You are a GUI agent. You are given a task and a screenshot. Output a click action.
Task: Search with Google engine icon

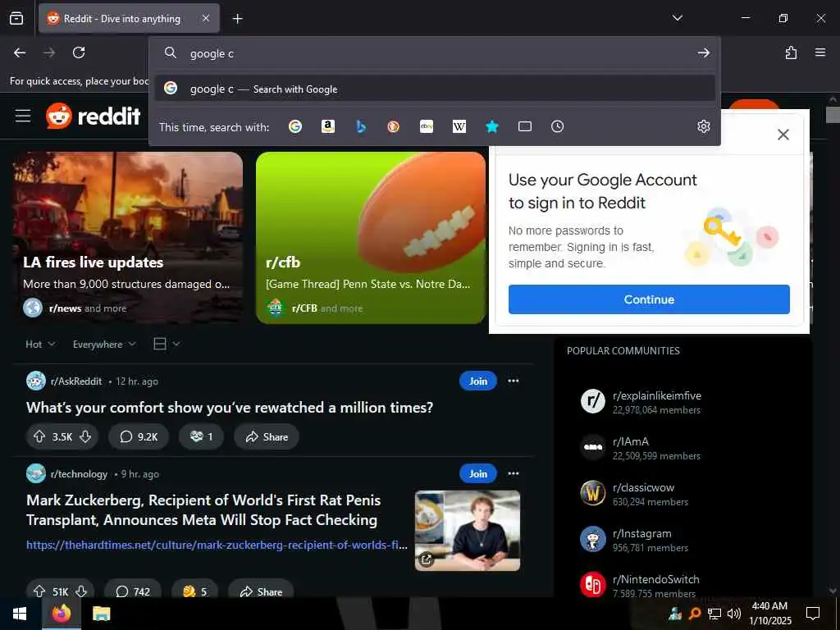pos(294,126)
